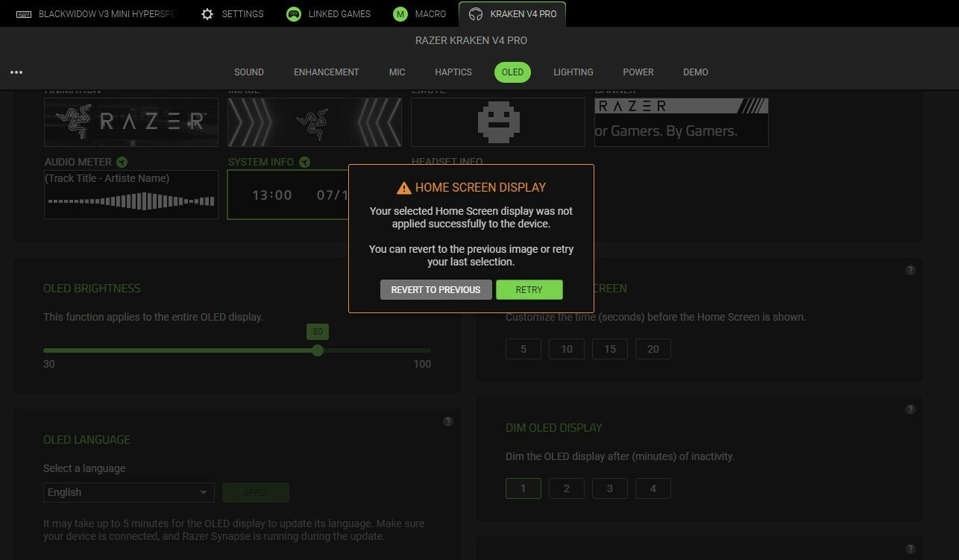Open the Settings tab
The image size is (959, 560).
(x=233, y=14)
